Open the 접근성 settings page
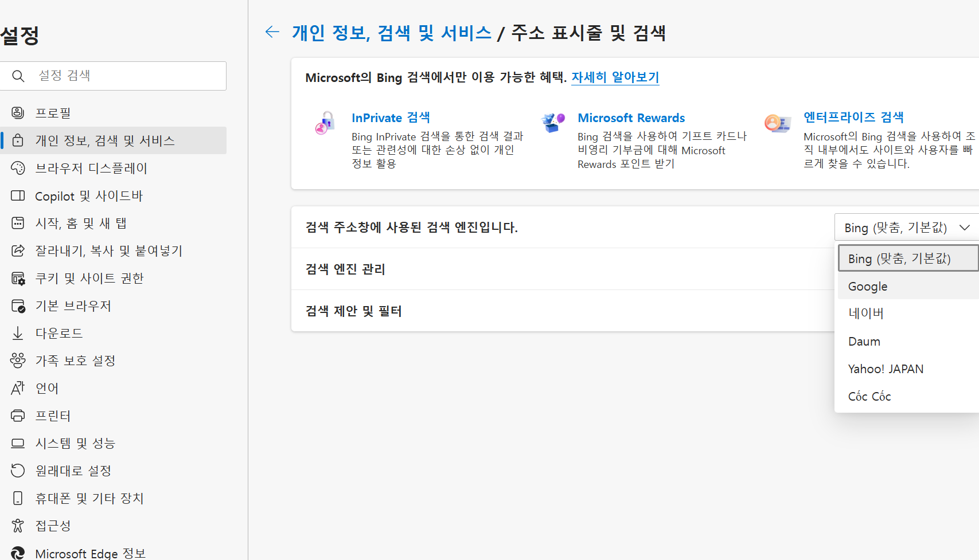The image size is (979, 560). click(113, 526)
